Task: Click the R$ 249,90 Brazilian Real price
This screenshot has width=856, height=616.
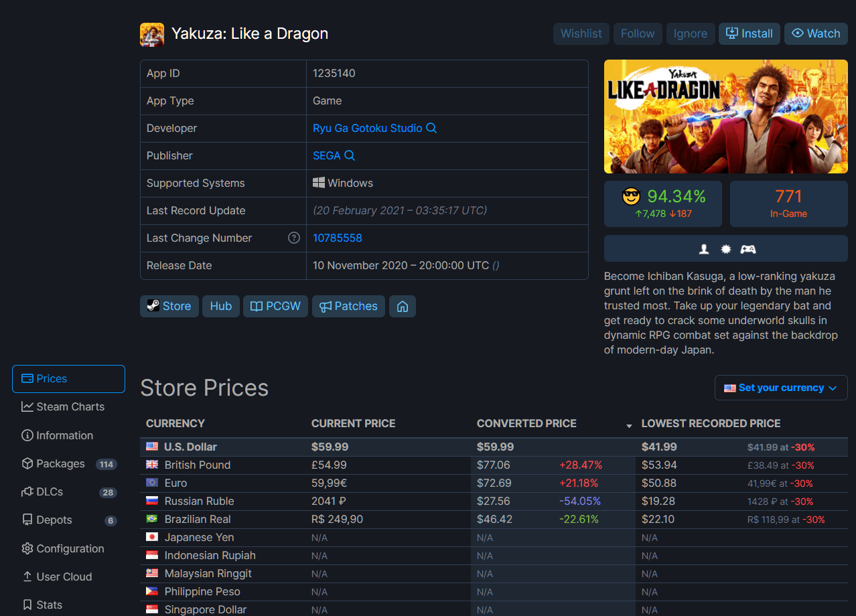Action: click(337, 519)
